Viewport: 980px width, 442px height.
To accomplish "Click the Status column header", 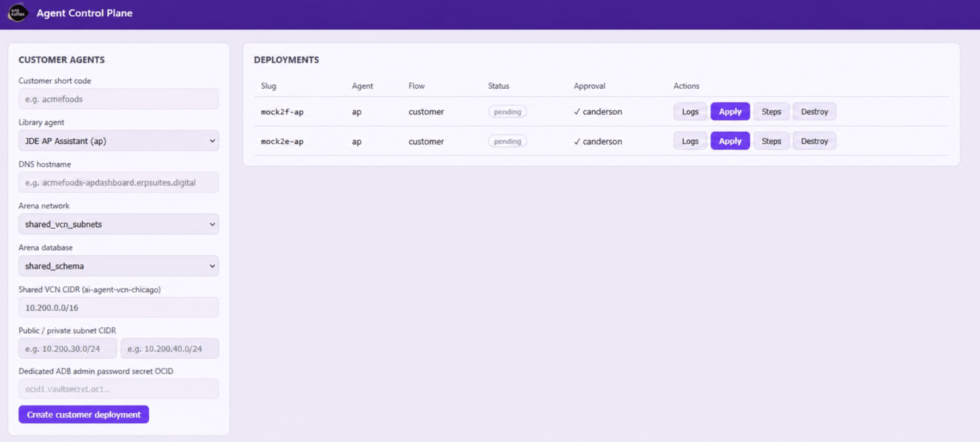I will coord(499,86).
